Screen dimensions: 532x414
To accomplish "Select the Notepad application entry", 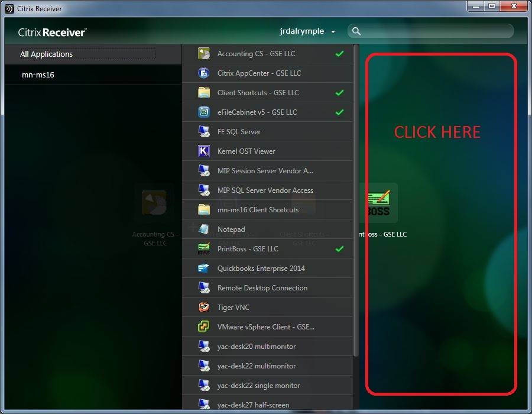I will coord(231,229).
